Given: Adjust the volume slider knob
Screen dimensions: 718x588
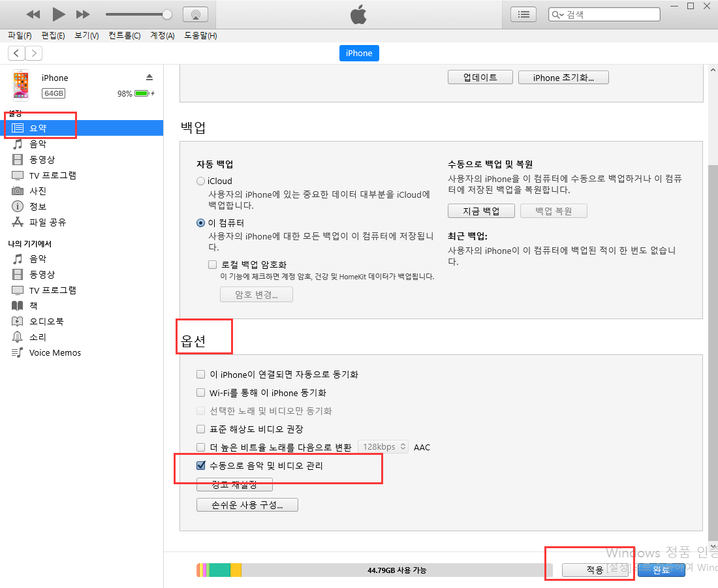Looking at the screenshot, I should click(167, 14).
